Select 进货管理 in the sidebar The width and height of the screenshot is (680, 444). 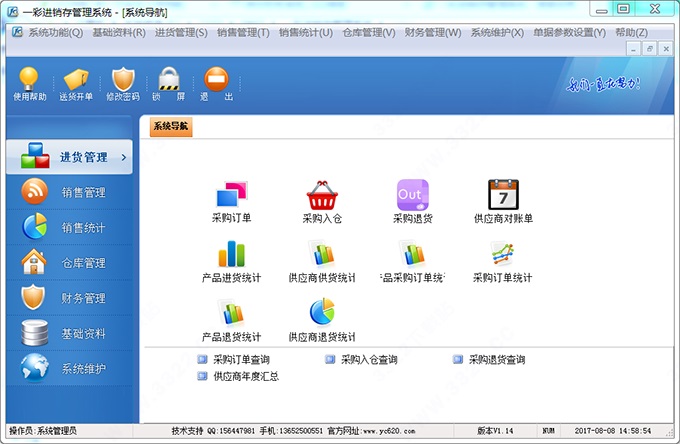tap(69, 157)
